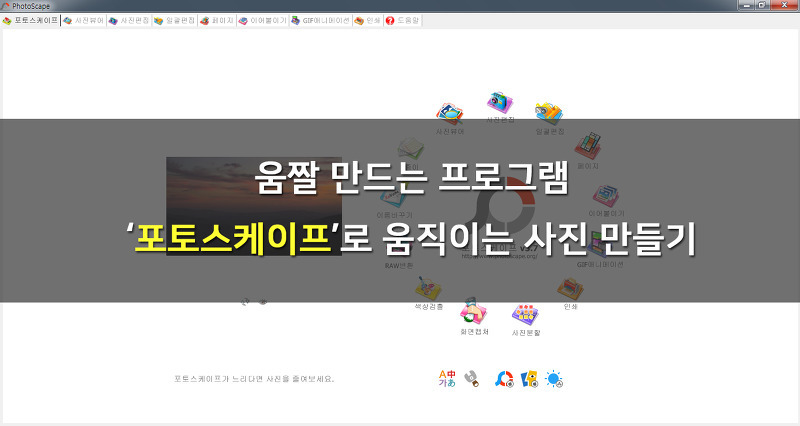Click the eye icon below the preview photo
The width and height of the screenshot is (800, 426).
pos(263,302)
